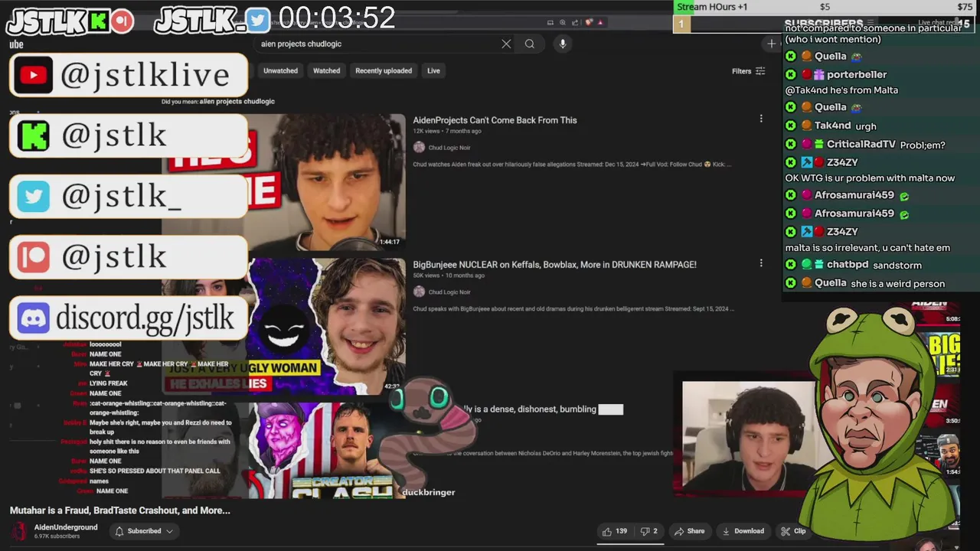Viewport: 980px width, 551px height.
Task: Select the Watched filter chip
Action: tap(326, 70)
